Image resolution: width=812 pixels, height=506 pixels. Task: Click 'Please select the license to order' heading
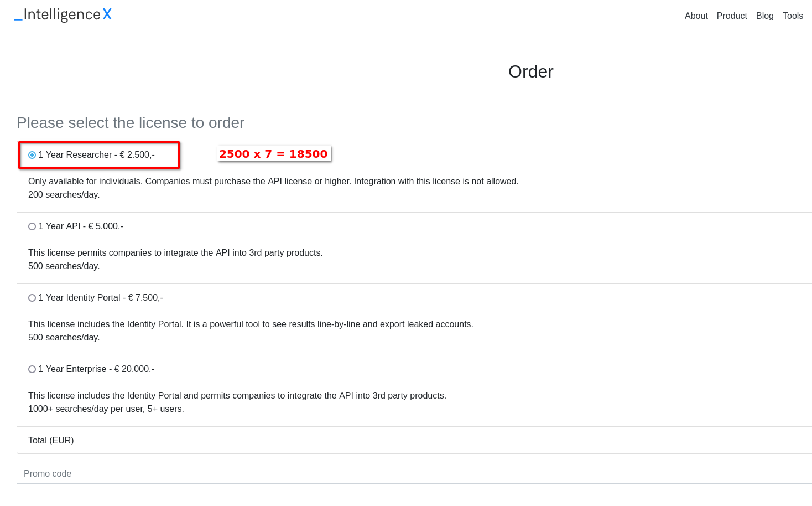(131, 122)
